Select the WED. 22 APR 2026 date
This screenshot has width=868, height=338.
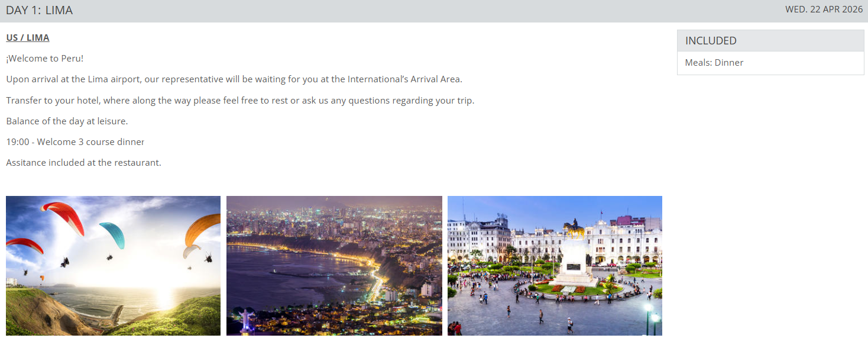click(824, 9)
